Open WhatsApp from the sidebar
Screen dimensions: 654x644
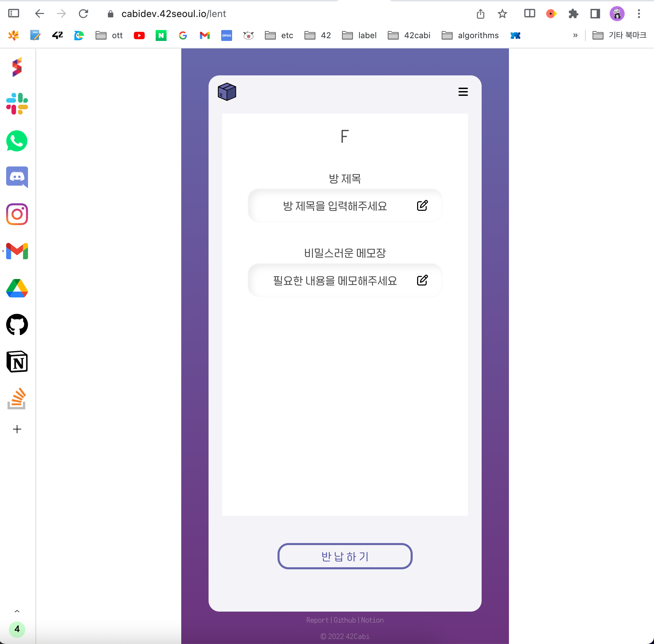[x=16, y=141]
